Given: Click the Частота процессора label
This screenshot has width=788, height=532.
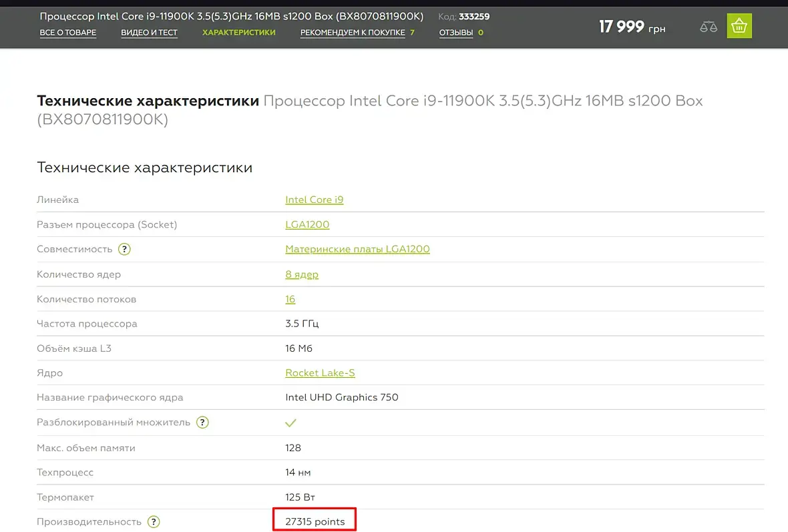Looking at the screenshot, I should (x=87, y=324).
